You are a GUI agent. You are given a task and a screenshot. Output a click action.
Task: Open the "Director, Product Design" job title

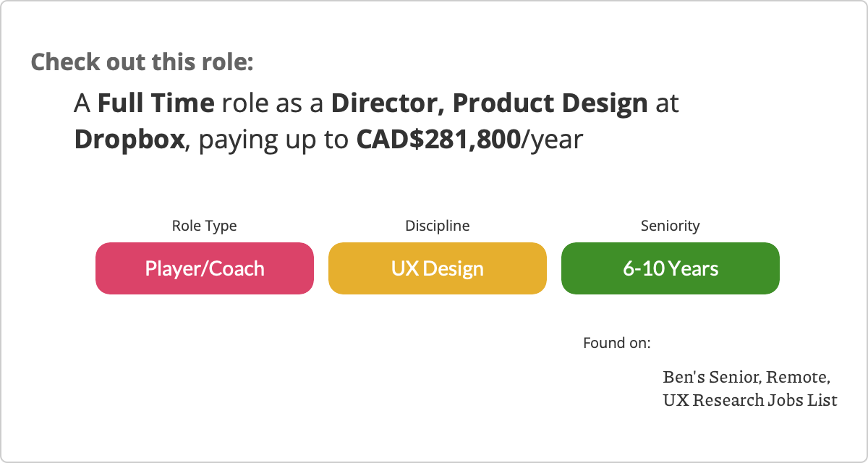[489, 104]
